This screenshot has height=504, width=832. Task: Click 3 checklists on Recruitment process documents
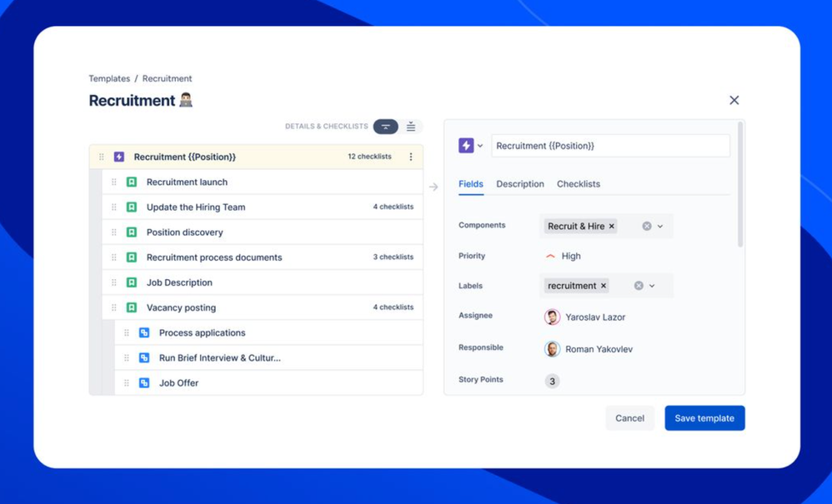(393, 257)
